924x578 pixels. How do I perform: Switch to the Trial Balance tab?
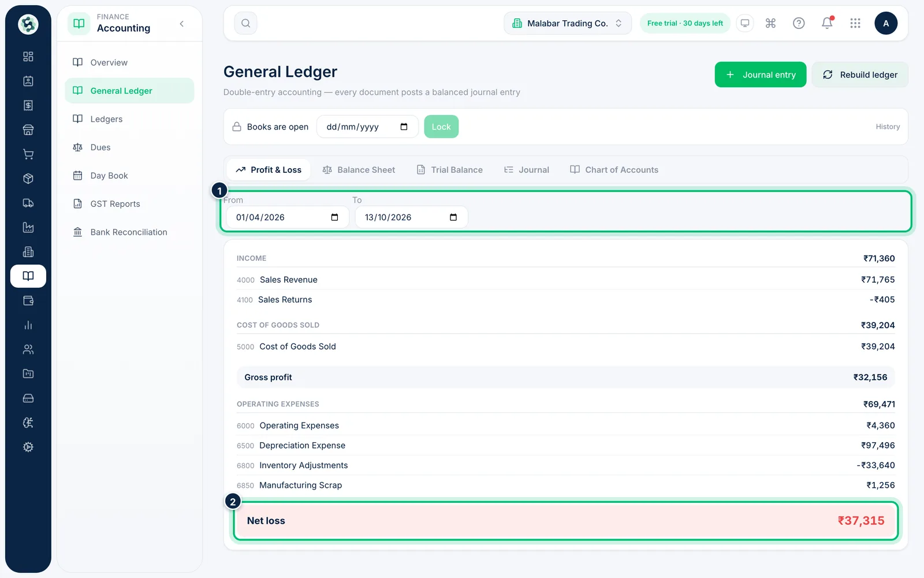pyautogui.click(x=449, y=170)
